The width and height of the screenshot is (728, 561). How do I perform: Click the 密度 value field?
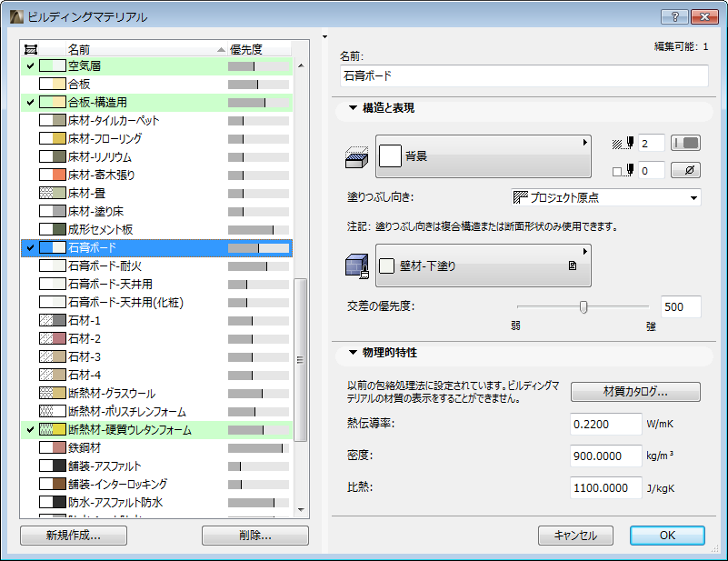[605, 456]
